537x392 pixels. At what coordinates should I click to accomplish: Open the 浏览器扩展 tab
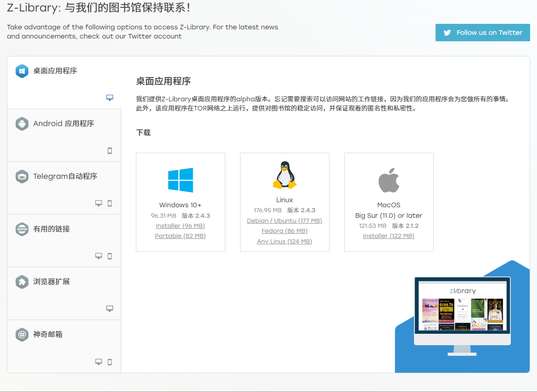[64, 293]
